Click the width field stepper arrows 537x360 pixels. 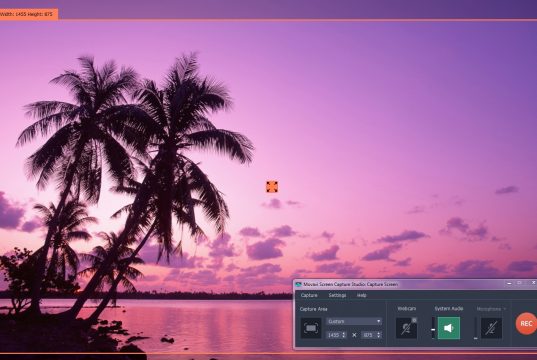click(x=344, y=335)
